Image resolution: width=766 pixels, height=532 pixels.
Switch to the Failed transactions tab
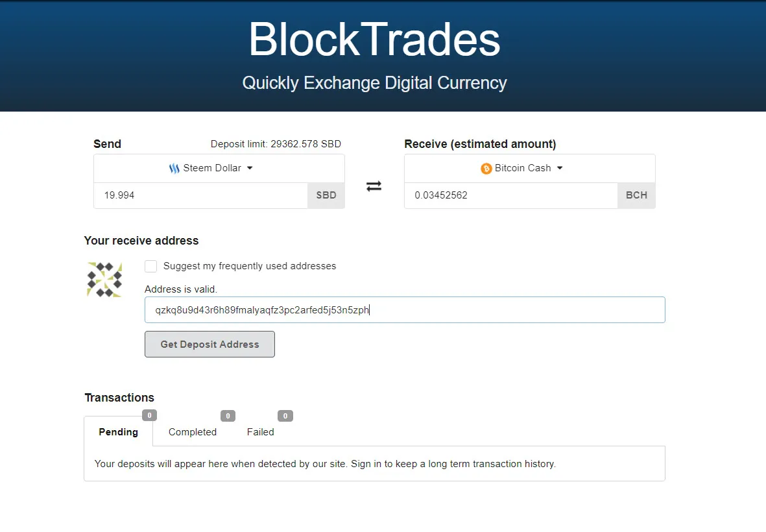pyautogui.click(x=260, y=432)
